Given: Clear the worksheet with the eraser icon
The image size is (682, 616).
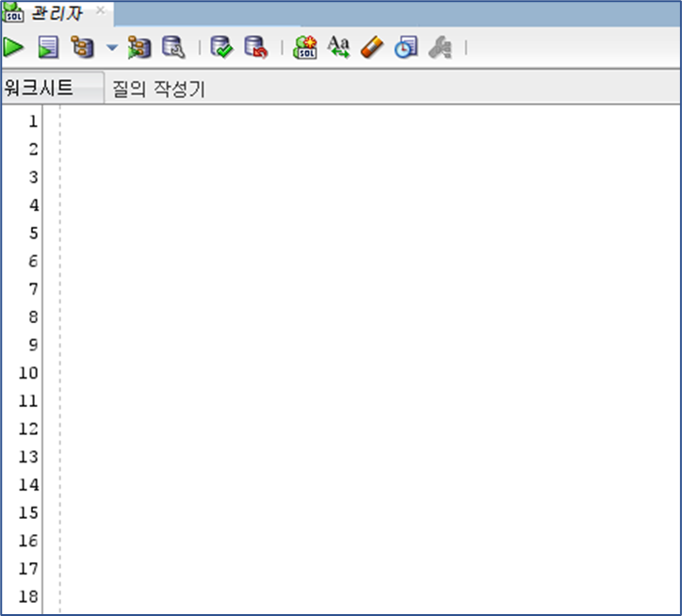Looking at the screenshot, I should pos(372,47).
